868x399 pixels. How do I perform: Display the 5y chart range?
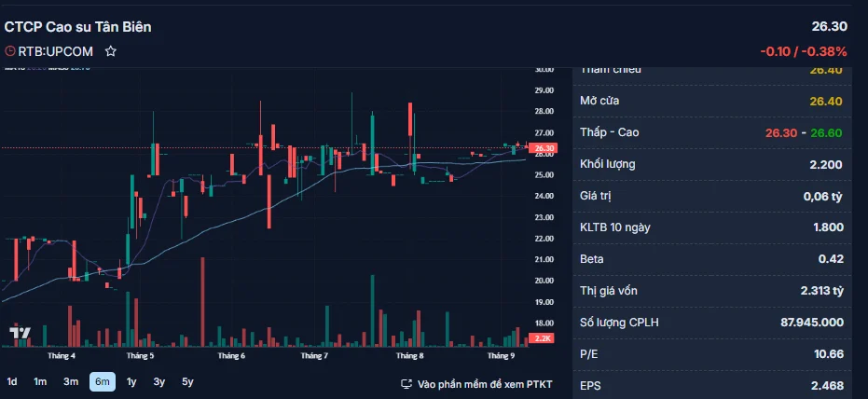pos(187,381)
